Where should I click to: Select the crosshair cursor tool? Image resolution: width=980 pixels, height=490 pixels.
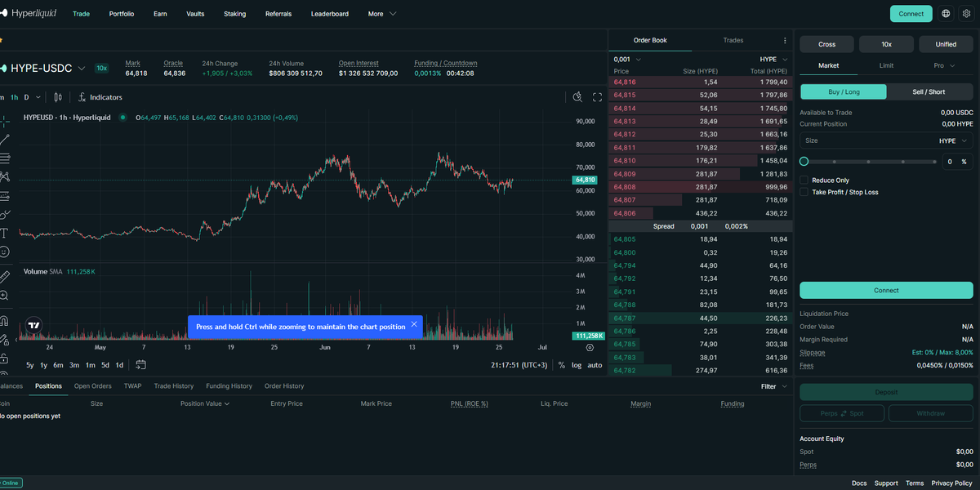pyautogui.click(x=4, y=121)
